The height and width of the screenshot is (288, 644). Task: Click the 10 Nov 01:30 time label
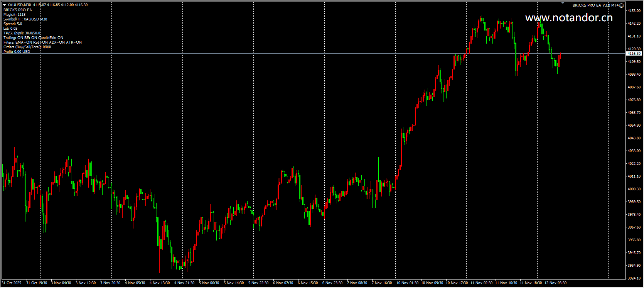click(x=407, y=283)
